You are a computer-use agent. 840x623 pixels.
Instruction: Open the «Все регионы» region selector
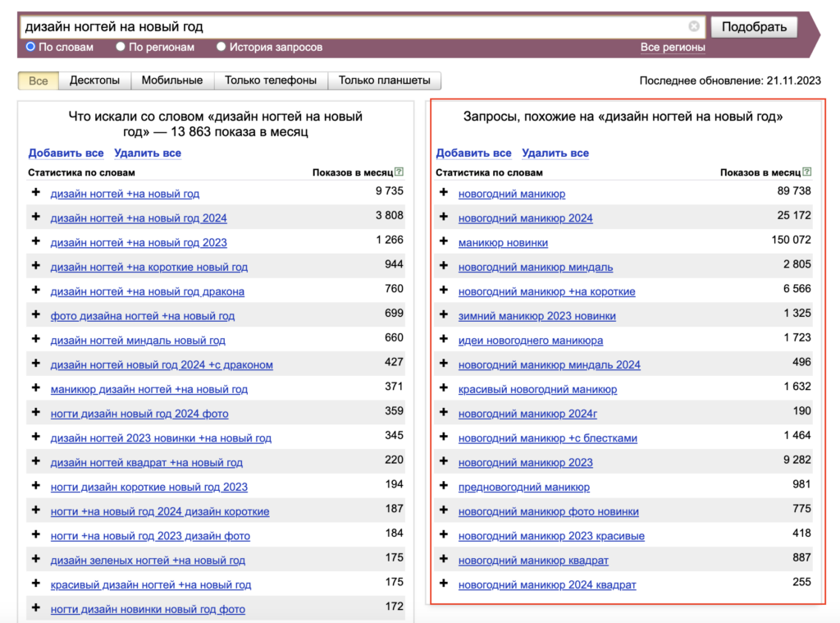(x=672, y=47)
